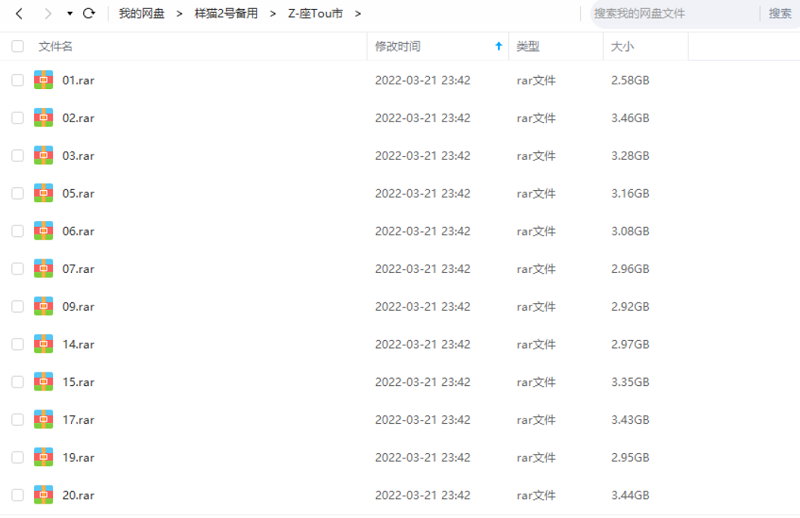Click the 20.rar archive icon
This screenshot has width=800, height=518.
(x=43, y=494)
